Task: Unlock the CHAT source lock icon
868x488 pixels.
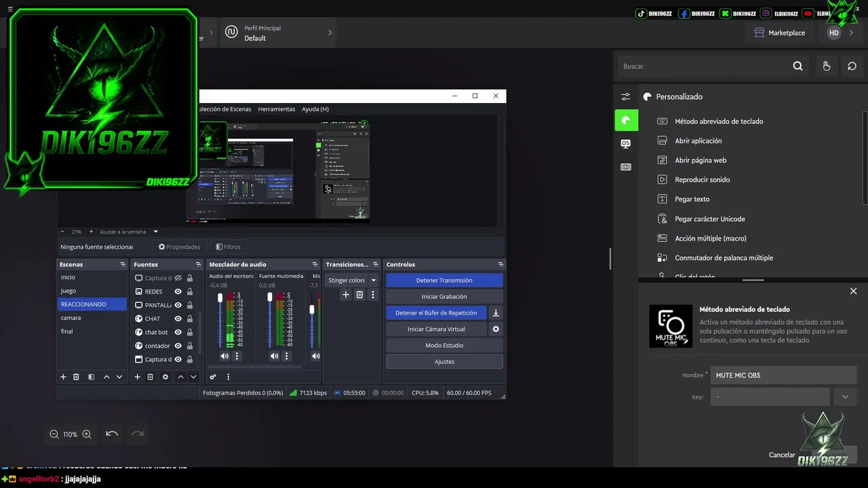Action: click(x=190, y=319)
